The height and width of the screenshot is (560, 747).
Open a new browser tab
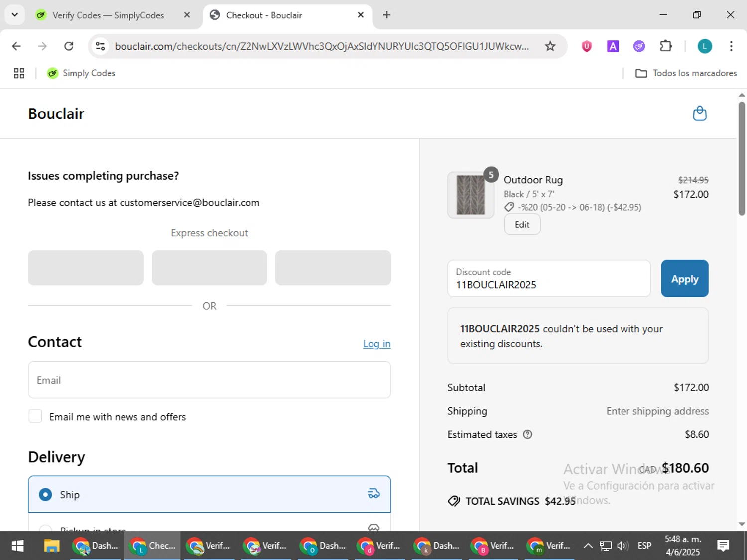pyautogui.click(x=386, y=15)
